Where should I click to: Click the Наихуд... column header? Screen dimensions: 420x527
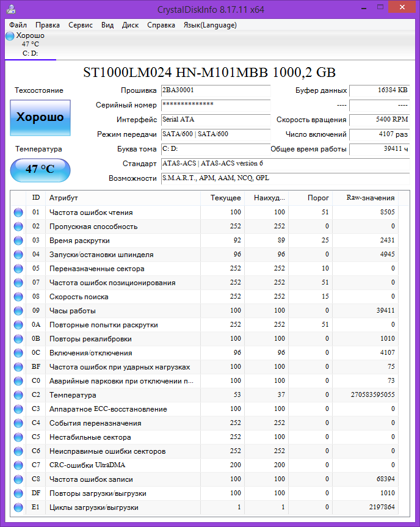coord(266,198)
